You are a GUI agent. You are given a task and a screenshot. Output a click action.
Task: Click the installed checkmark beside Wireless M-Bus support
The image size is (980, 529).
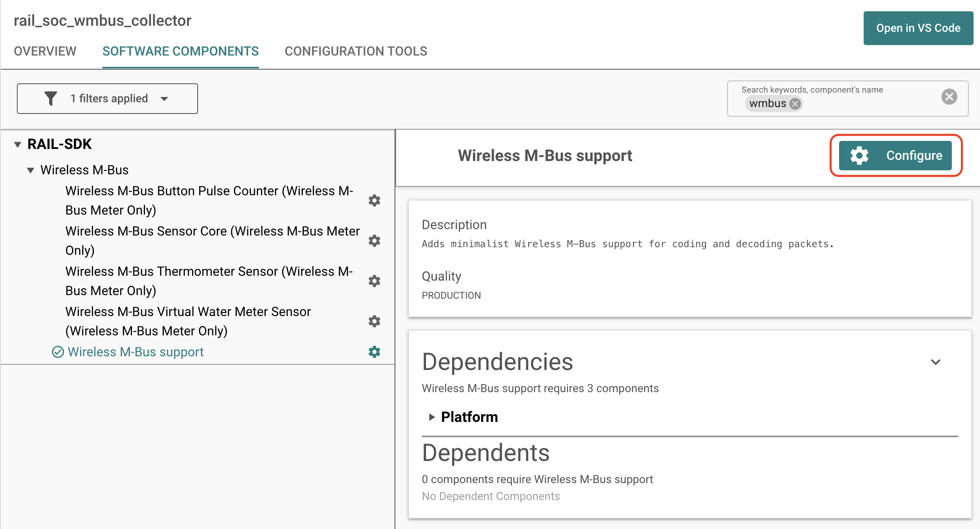pos(58,352)
